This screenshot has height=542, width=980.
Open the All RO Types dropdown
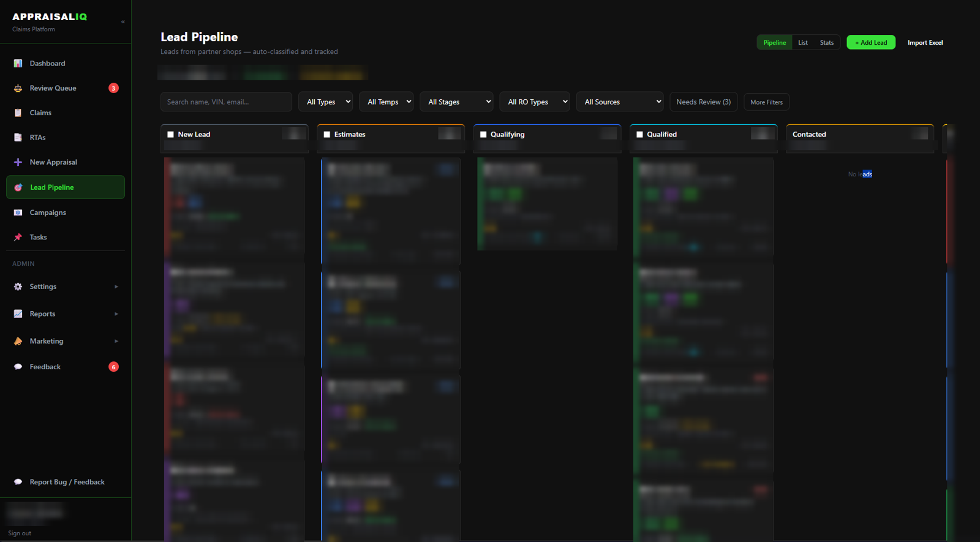535,102
